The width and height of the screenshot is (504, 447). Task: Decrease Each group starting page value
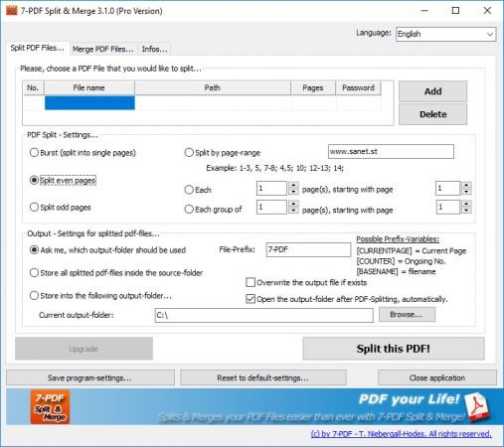pos(466,211)
